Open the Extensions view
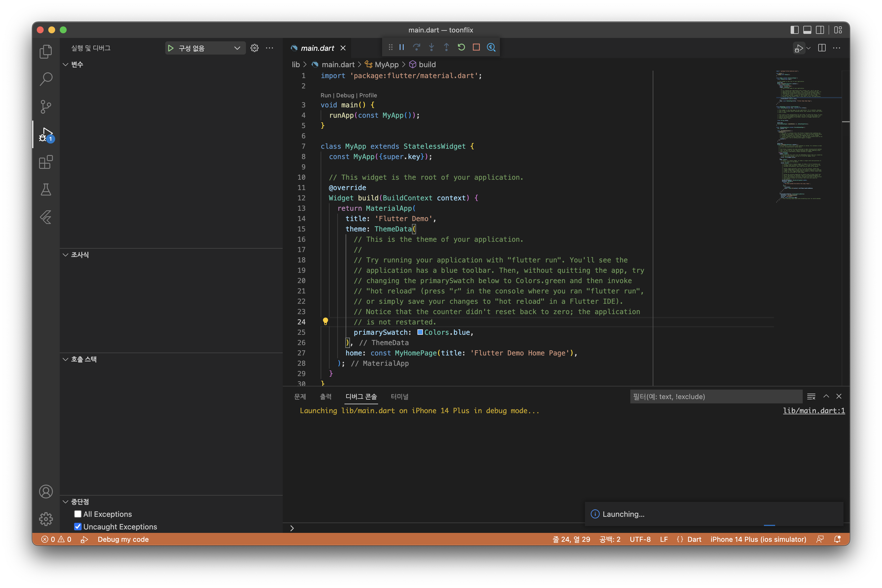This screenshot has width=882, height=588. [x=46, y=162]
